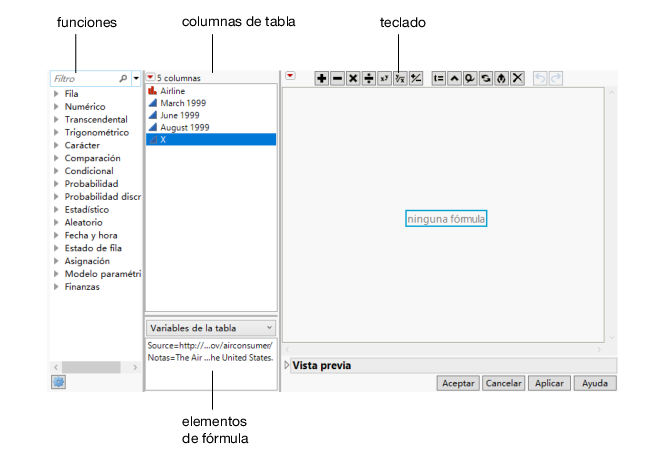Click the root keypad button
Screen dimensions: 648x457
[x=400, y=78]
